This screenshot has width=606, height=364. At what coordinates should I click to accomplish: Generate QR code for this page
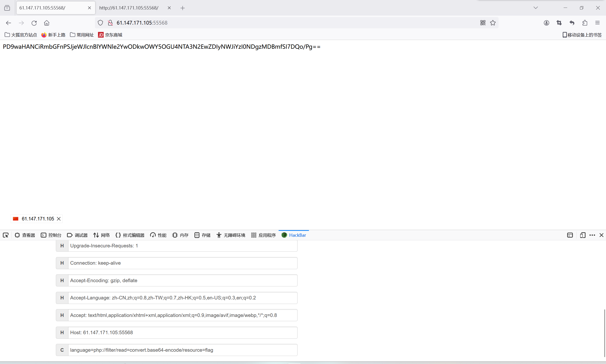[x=482, y=22]
